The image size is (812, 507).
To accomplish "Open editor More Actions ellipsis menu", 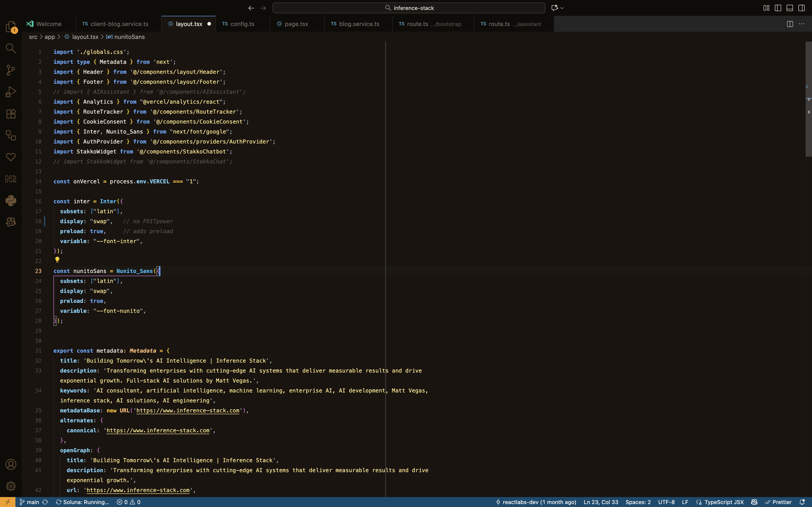I will (x=802, y=24).
